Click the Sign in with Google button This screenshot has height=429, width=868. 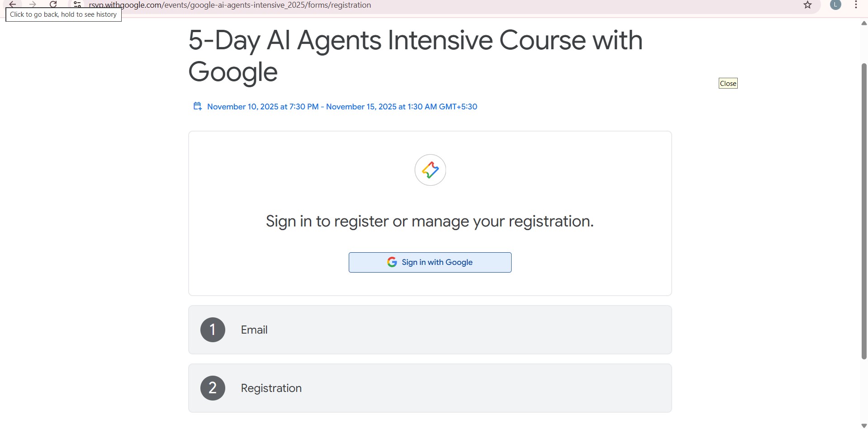coord(430,262)
